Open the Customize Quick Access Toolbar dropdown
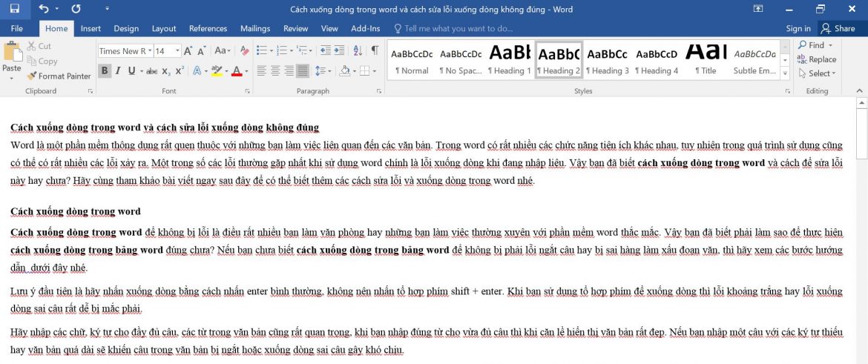This screenshot has height=364, width=868. [x=107, y=9]
